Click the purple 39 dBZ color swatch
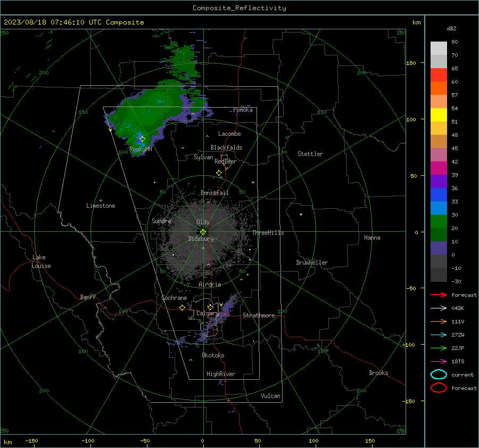Screen dimensions: 479x448 [439, 181]
